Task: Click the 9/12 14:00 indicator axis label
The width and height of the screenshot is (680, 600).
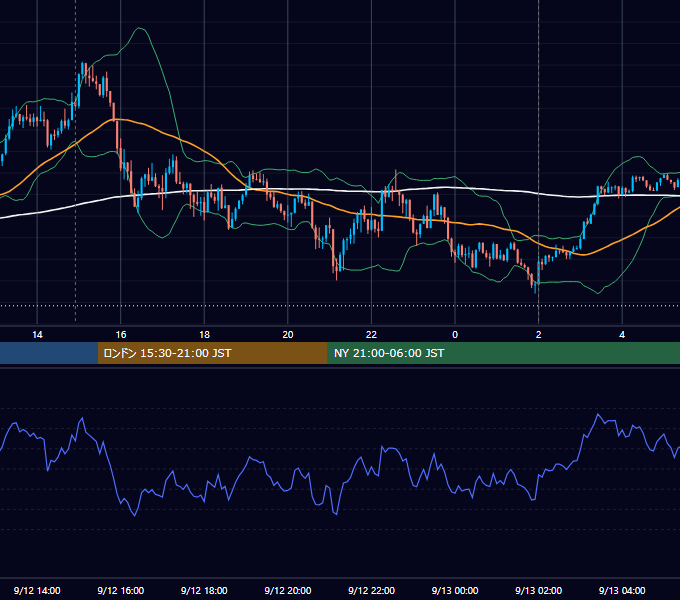Action: pos(37,590)
